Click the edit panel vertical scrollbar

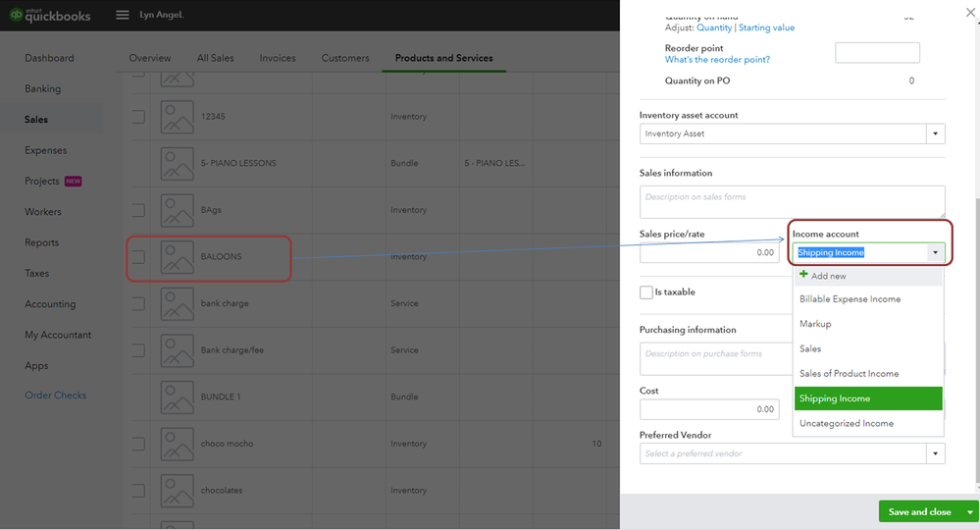(x=977, y=341)
